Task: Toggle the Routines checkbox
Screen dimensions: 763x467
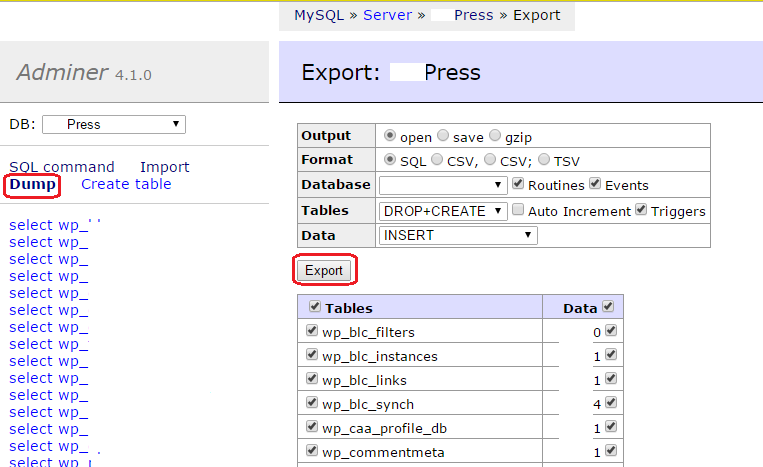Action: click(518, 185)
